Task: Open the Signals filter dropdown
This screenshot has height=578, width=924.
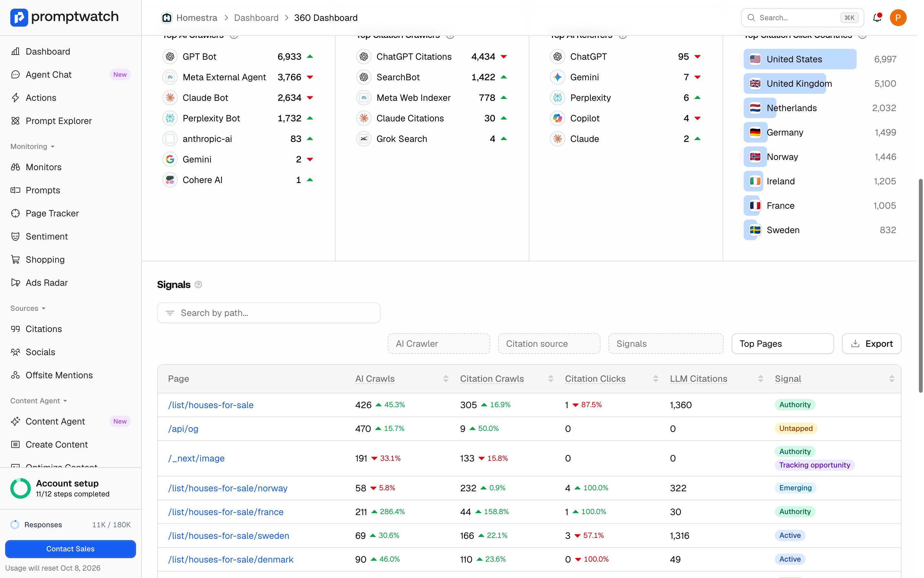Action: point(666,344)
